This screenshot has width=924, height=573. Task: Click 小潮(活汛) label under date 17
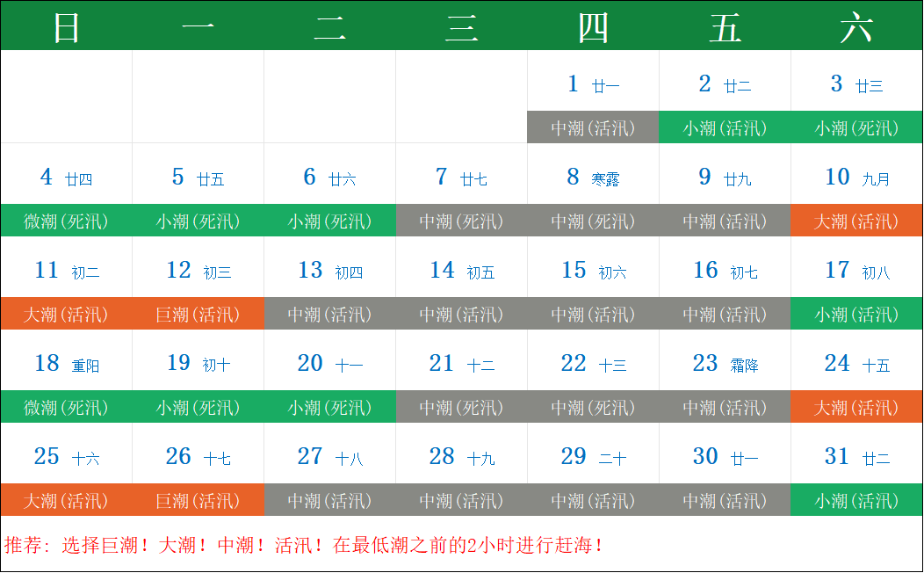click(857, 315)
